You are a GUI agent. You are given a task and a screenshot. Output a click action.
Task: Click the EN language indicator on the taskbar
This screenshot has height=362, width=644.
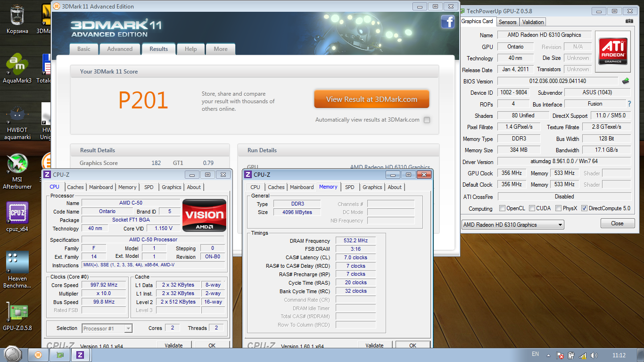tap(535, 354)
